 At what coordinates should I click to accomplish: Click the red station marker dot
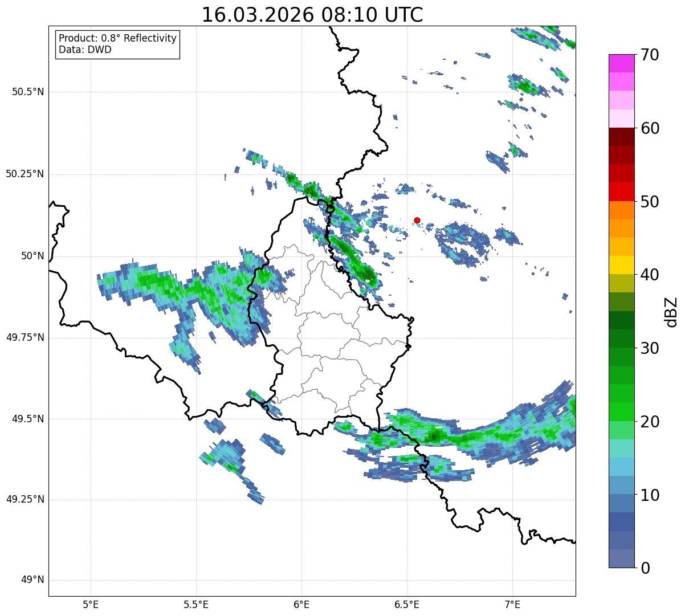point(417,220)
